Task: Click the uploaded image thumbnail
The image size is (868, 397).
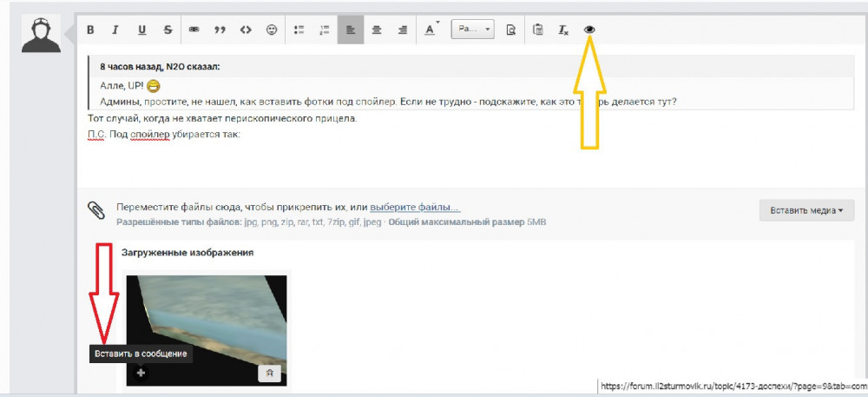Action: click(x=207, y=330)
